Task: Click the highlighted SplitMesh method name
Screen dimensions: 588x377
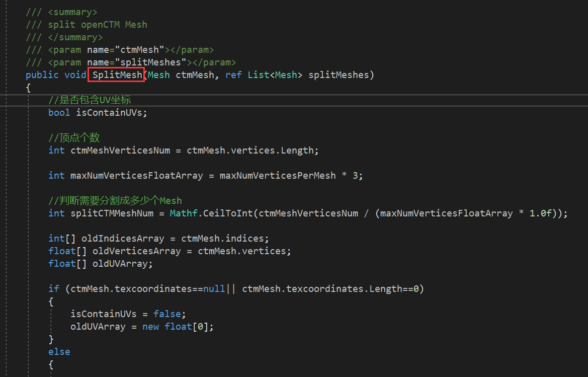Action: pos(116,74)
